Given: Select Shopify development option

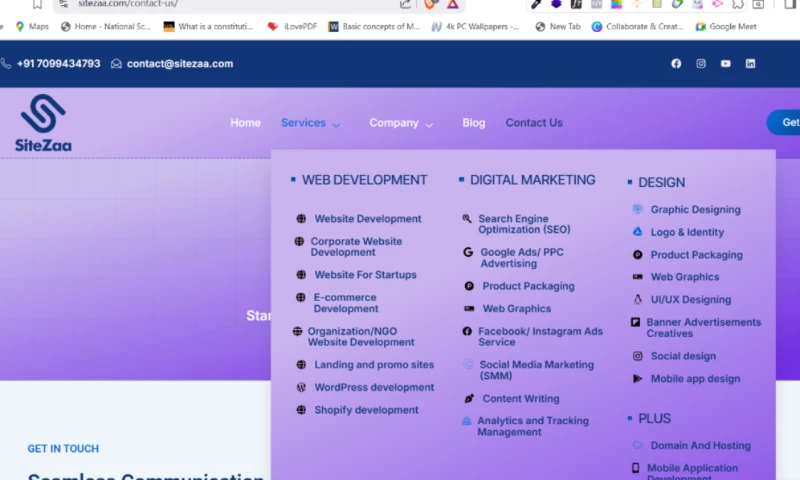Looking at the screenshot, I should click(366, 410).
